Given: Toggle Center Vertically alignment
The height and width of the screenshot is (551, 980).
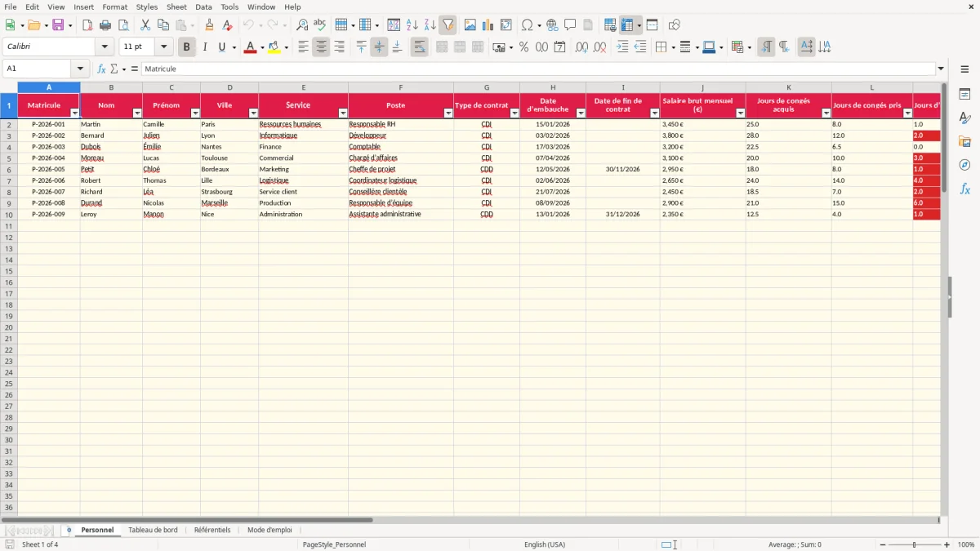Looking at the screenshot, I should click(x=379, y=47).
